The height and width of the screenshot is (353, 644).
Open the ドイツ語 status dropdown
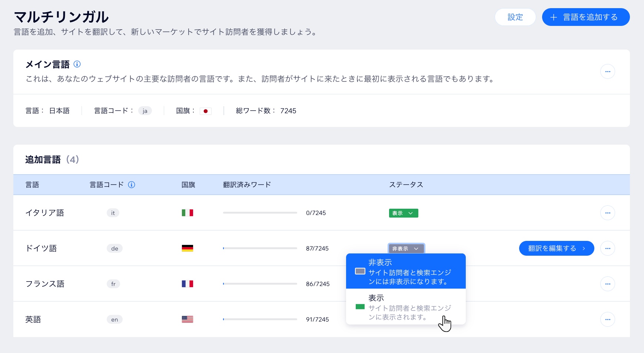pos(406,248)
